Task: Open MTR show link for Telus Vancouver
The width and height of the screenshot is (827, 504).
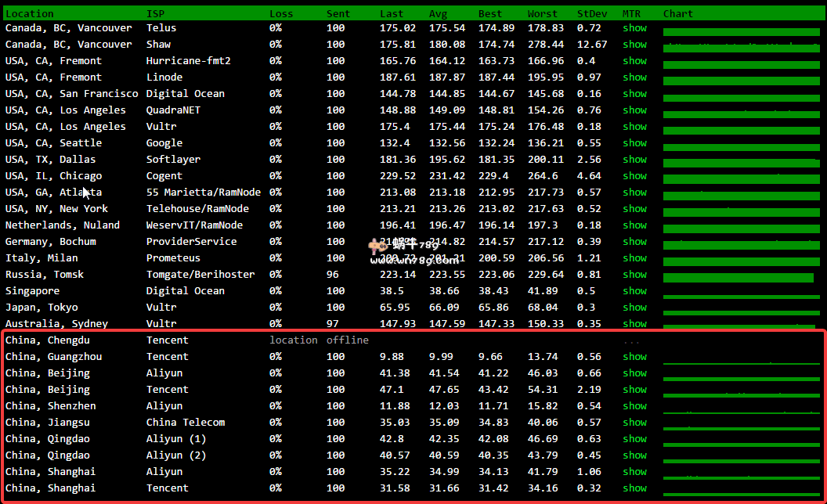Action: [634, 28]
